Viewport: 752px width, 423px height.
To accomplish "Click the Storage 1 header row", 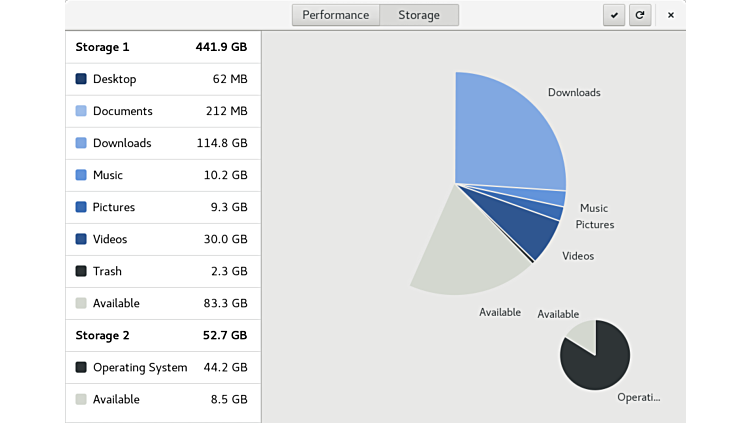I will (162, 47).
